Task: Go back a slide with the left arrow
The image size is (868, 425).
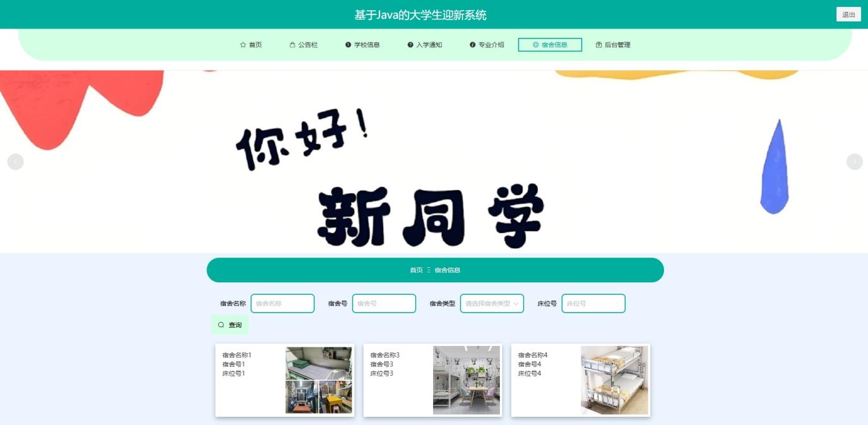Action: [15, 162]
